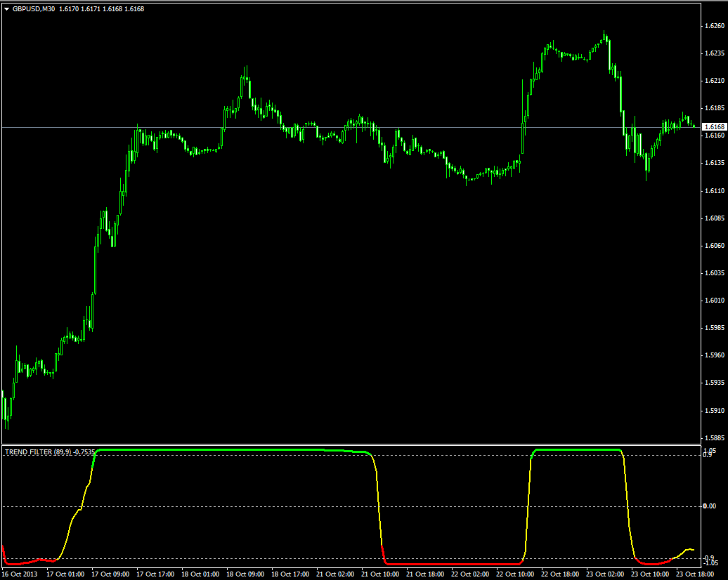Select the 21 Oct 10:00 time label

[x=381, y=574]
